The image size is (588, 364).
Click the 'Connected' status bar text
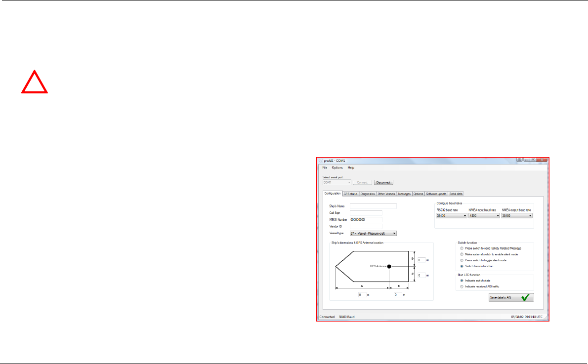tap(327, 317)
